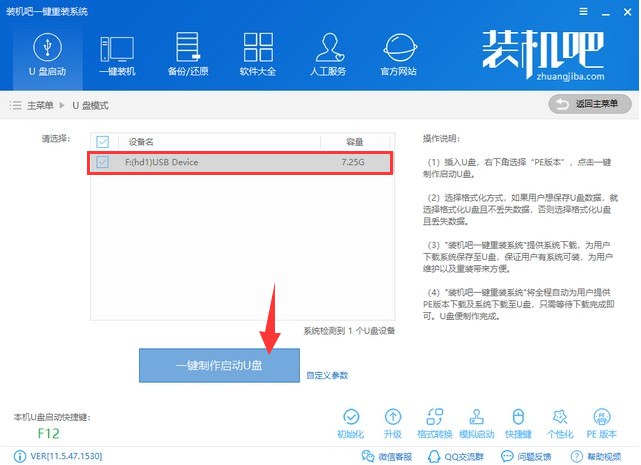Screen dimensions: 641x465
Task: Open 格式转换 format conversion tool
Action: tap(435, 422)
